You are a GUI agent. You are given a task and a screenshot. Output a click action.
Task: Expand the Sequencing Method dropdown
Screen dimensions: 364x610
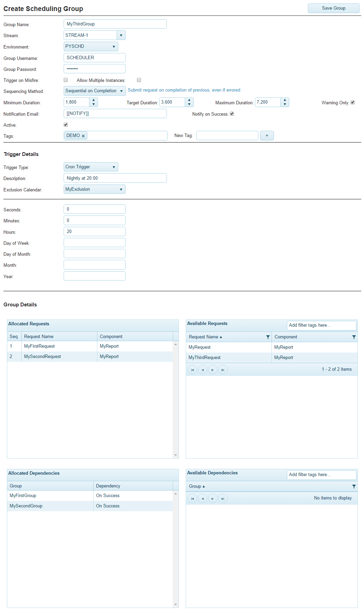[121, 91]
